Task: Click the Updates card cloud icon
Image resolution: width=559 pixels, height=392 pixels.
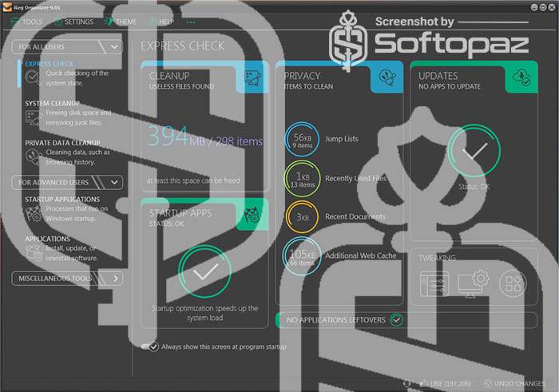Action: pos(521,77)
